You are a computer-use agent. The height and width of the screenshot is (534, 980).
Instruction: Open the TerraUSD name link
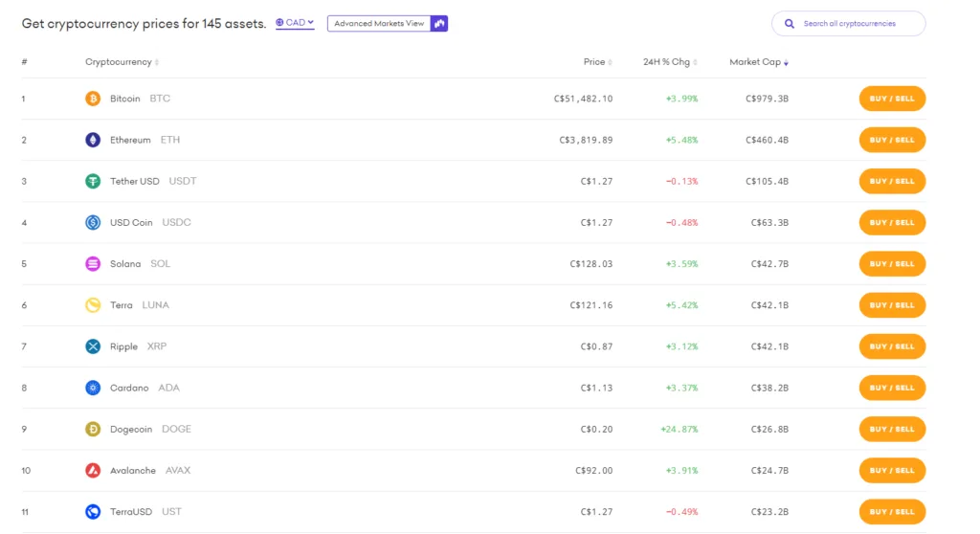click(131, 511)
